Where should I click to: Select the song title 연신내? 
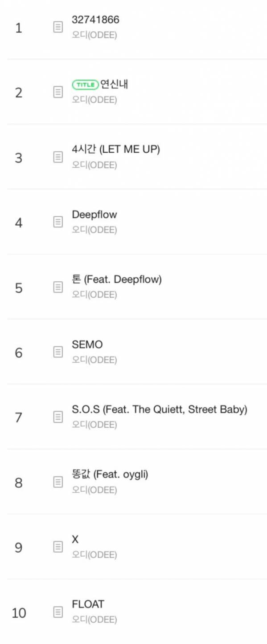[x=114, y=84]
